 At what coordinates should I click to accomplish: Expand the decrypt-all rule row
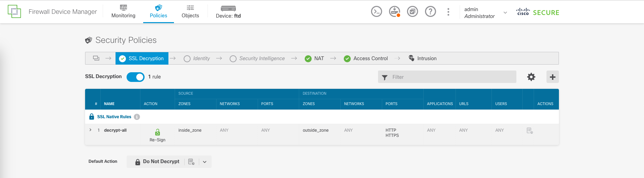point(90,130)
